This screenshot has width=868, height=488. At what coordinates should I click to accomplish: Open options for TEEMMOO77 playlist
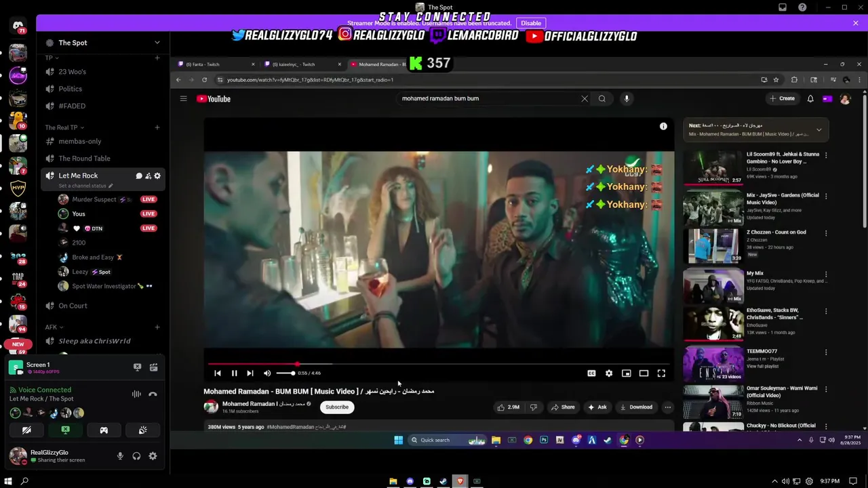826,352
